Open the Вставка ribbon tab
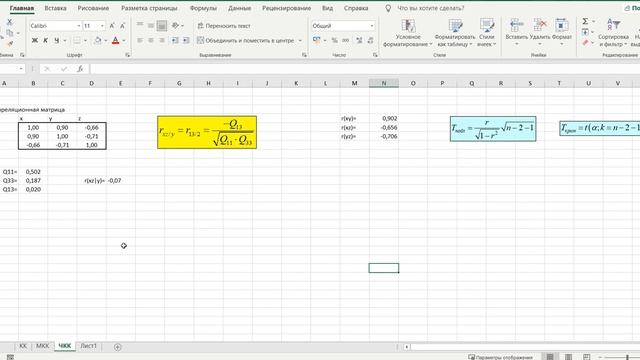Screen dimensions: 640x360 pyautogui.click(x=56, y=8)
